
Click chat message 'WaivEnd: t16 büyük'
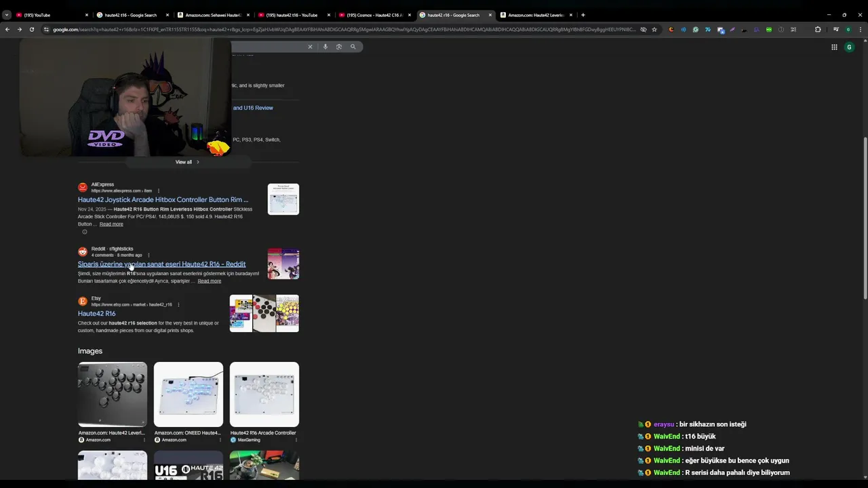point(677,436)
